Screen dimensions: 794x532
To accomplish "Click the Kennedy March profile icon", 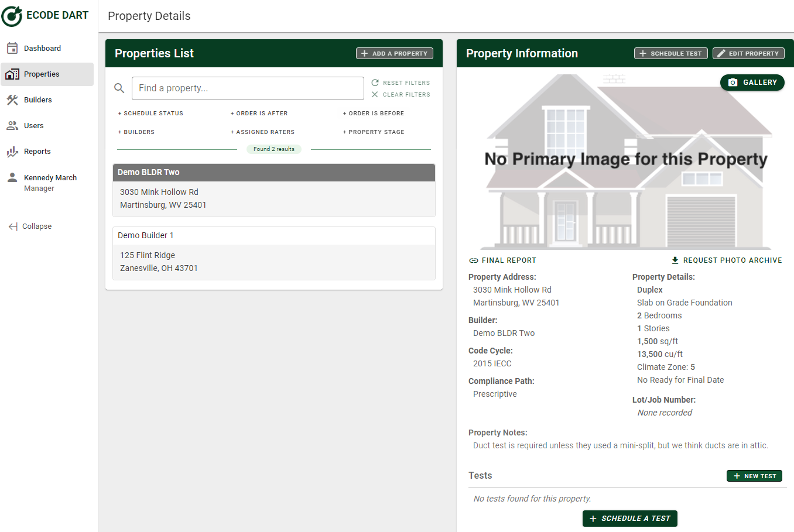I will point(12,178).
